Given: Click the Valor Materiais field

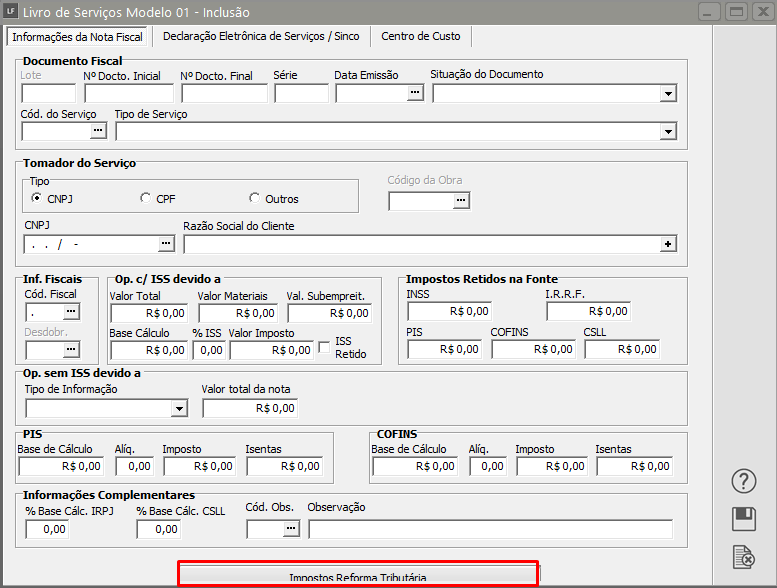Looking at the screenshot, I should pyautogui.click(x=238, y=313).
